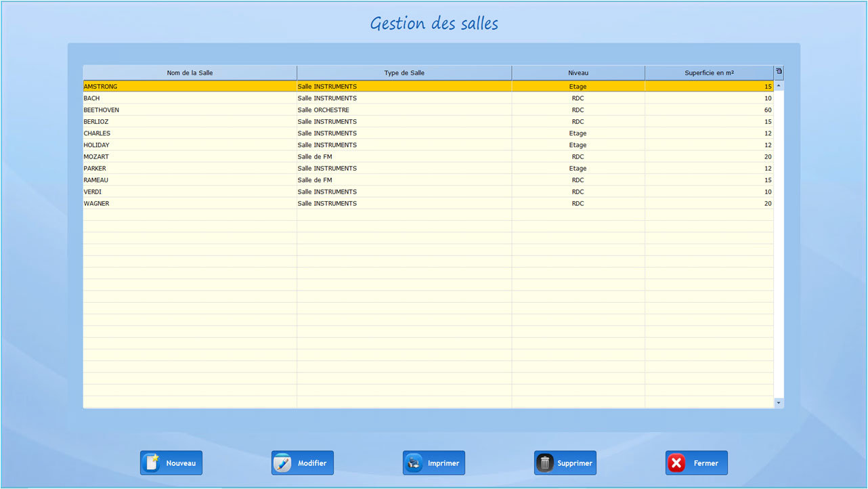
Task: Click the scrollbar down arrow
Action: [779, 403]
